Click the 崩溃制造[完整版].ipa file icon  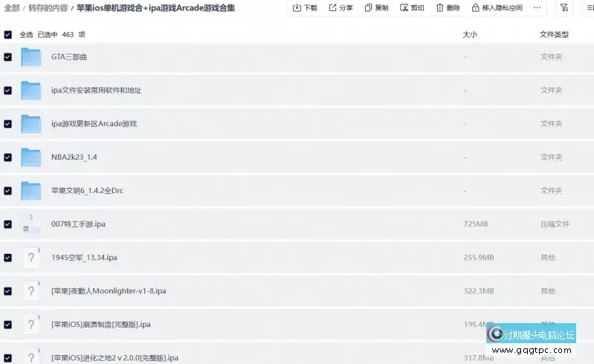point(31,325)
